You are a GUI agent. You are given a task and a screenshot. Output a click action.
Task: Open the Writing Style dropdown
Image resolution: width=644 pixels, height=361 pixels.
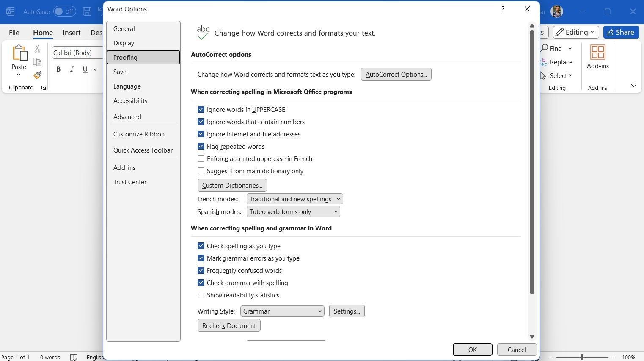tap(282, 311)
